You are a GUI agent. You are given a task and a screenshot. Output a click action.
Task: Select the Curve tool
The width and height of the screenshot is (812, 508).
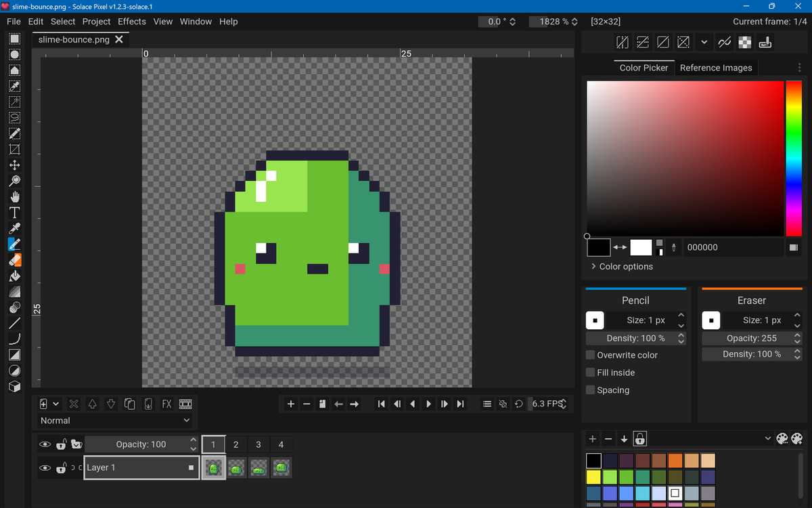(x=14, y=339)
